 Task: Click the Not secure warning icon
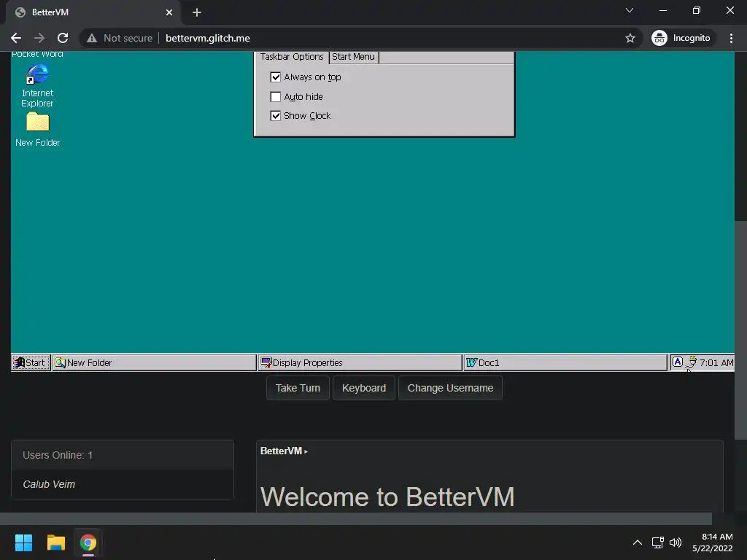pyautogui.click(x=91, y=38)
